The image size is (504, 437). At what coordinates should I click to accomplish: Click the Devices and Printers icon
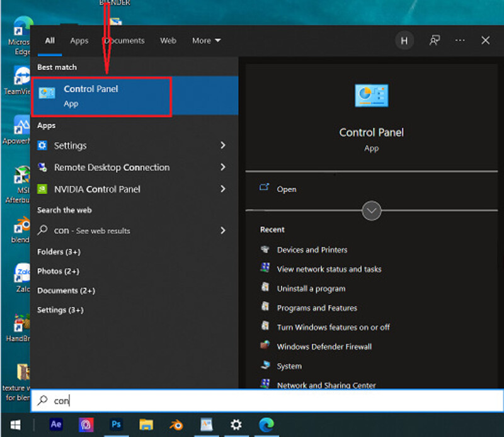(265, 249)
